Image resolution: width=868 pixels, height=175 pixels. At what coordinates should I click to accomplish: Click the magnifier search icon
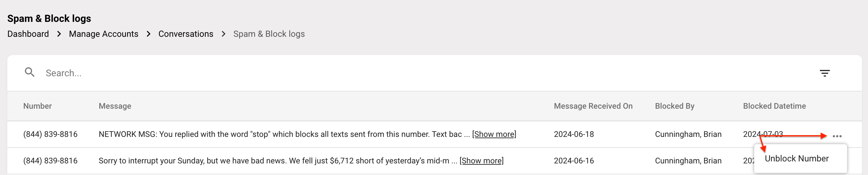[x=30, y=72]
